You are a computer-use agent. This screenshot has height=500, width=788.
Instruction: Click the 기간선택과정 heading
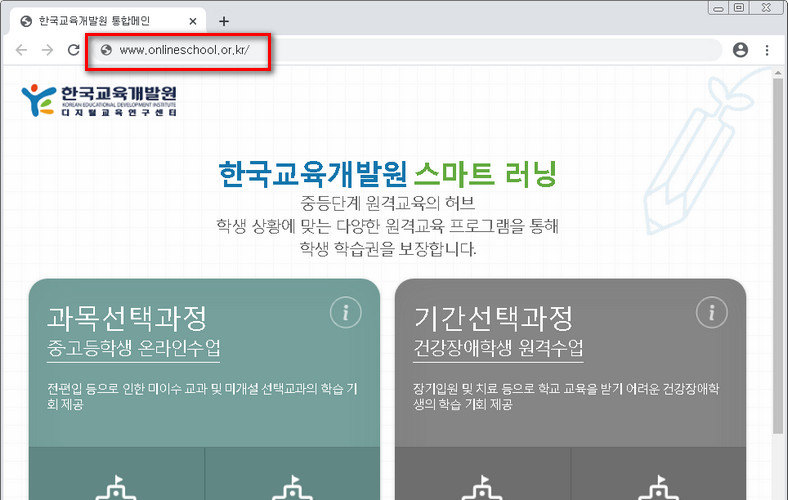[x=492, y=318]
